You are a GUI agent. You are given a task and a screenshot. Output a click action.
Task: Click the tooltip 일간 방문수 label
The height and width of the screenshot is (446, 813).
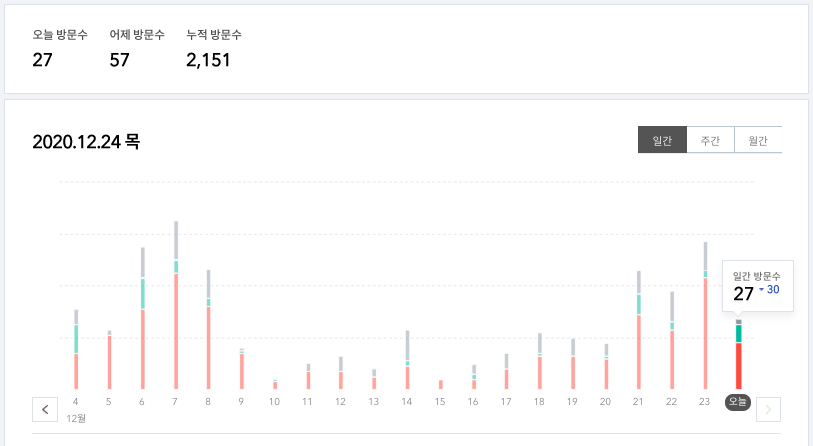point(756,276)
